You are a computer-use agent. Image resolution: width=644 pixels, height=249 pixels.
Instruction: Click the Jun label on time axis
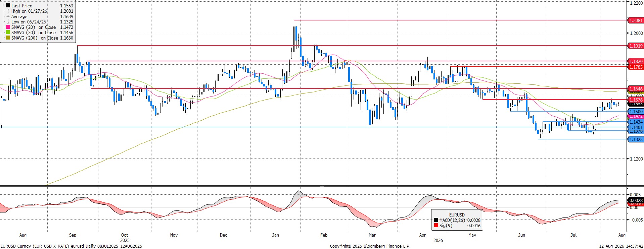[521, 235]
